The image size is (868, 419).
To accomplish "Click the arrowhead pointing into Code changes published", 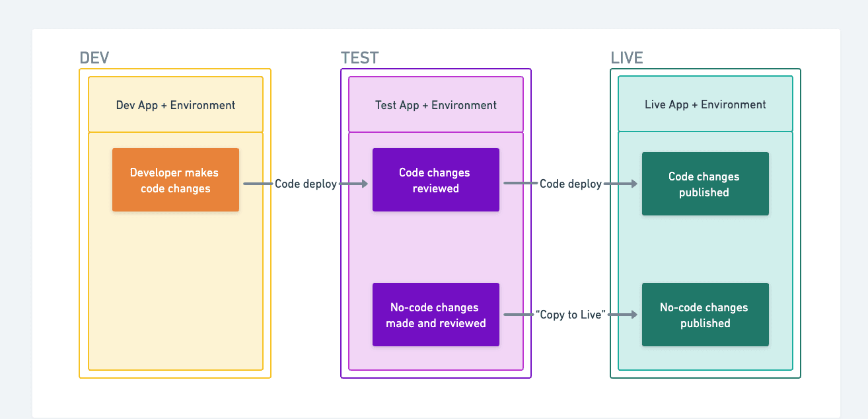I will point(633,184).
